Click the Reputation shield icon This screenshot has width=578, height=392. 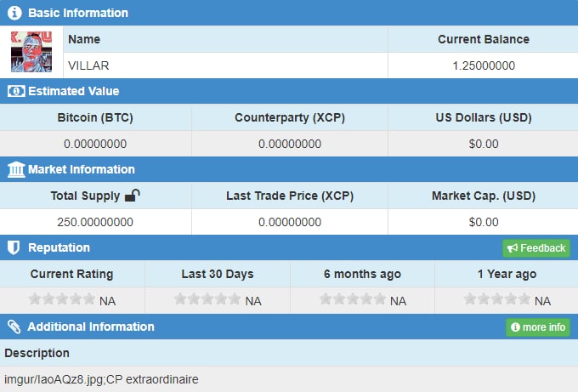click(x=14, y=247)
